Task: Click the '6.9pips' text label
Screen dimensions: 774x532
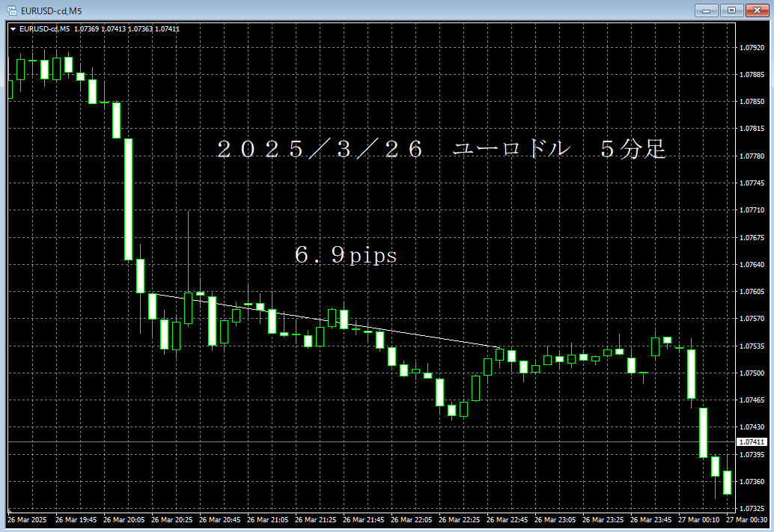Action: click(346, 255)
